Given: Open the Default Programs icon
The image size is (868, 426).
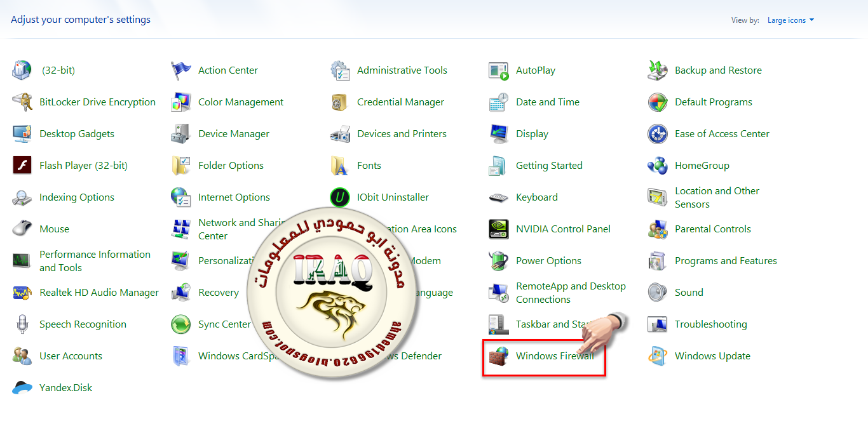Looking at the screenshot, I should [x=658, y=102].
